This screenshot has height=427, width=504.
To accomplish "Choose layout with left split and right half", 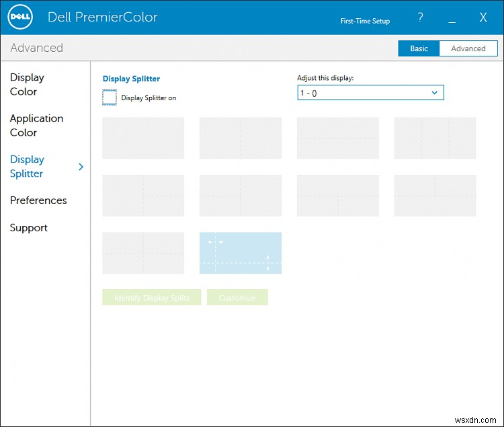I will [241, 196].
